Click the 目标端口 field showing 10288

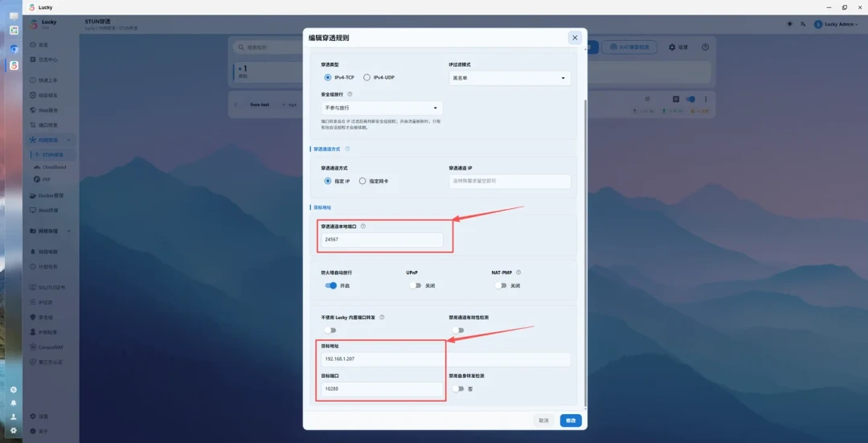tap(382, 389)
